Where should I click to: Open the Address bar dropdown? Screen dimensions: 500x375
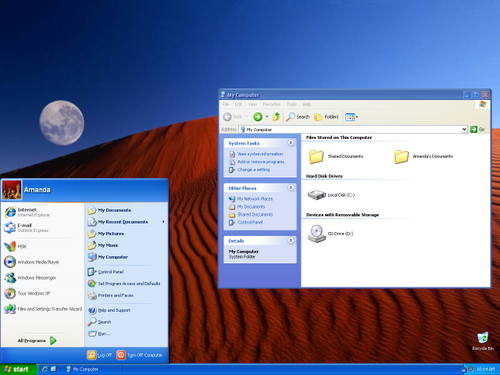tap(464, 129)
